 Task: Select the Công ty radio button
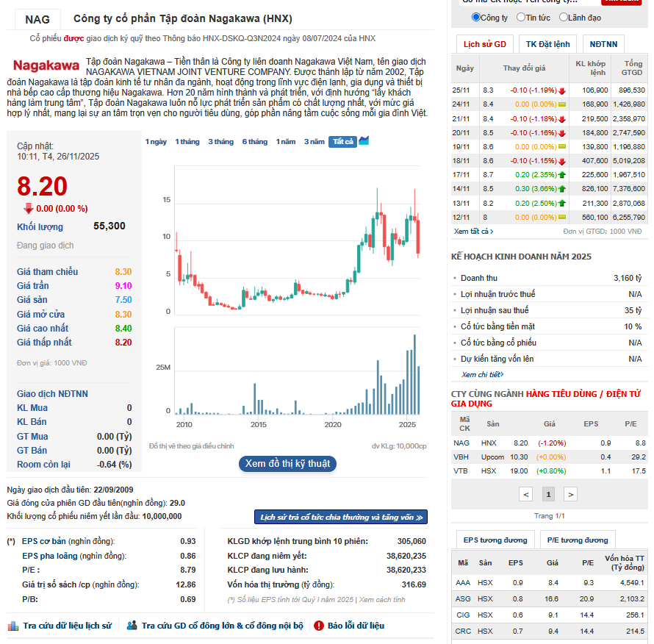point(476,17)
